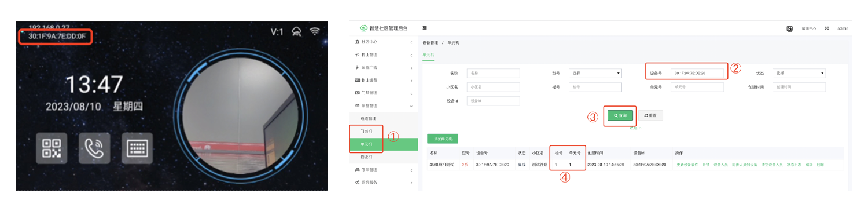Open the 型号 dropdown selector

pyautogui.click(x=595, y=73)
